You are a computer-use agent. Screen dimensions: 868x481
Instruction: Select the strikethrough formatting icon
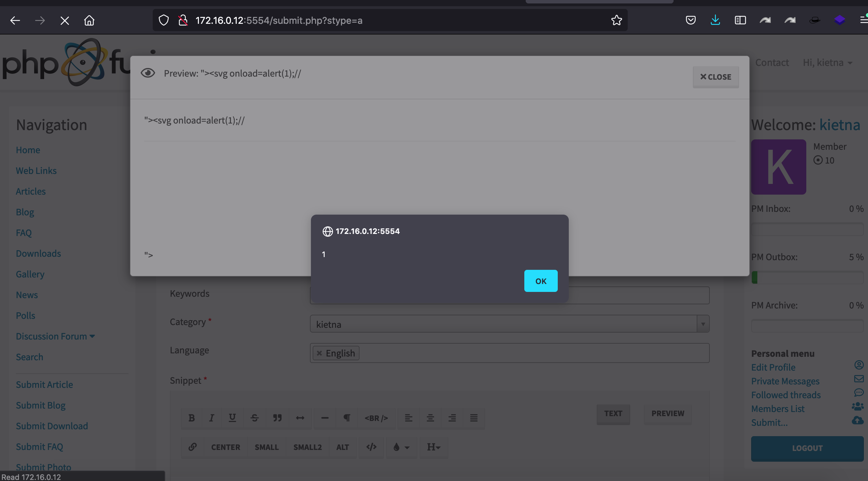click(254, 418)
